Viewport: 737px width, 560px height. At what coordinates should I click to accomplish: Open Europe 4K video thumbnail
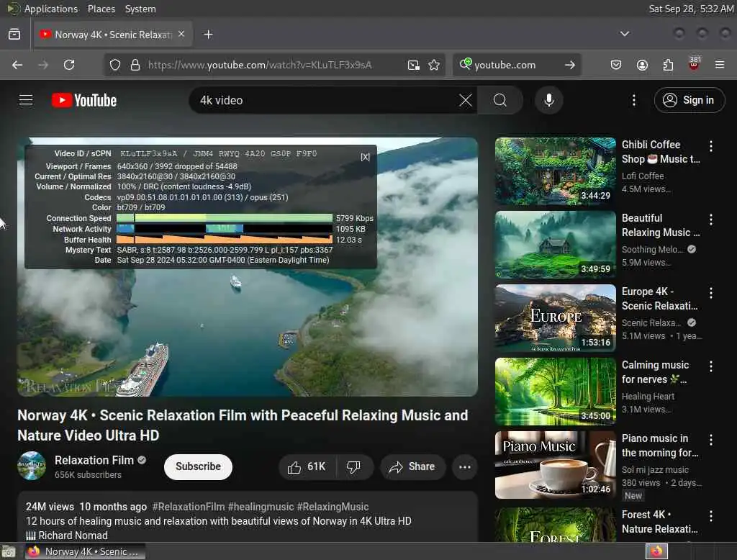(x=555, y=318)
